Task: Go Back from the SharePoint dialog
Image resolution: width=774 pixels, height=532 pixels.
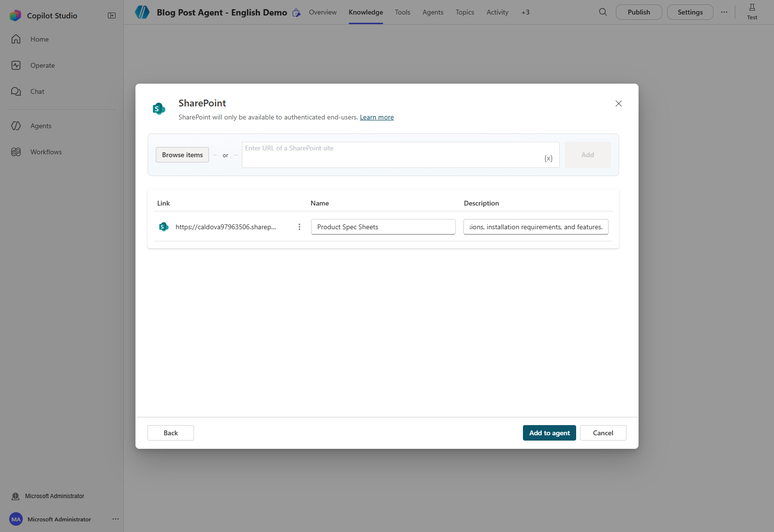Action: pyautogui.click(x=171, y=433)
